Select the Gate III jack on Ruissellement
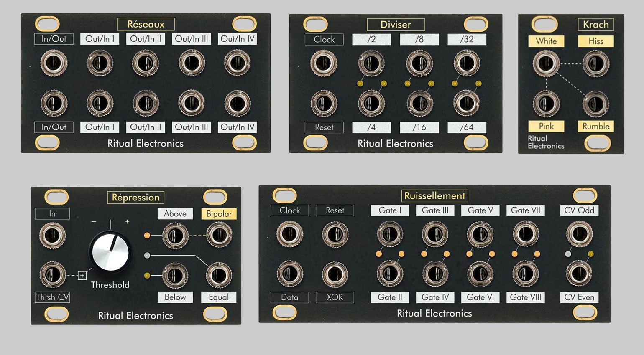Image resolution: width=644 pixels, height=355 pixels. tap(435, 233)
